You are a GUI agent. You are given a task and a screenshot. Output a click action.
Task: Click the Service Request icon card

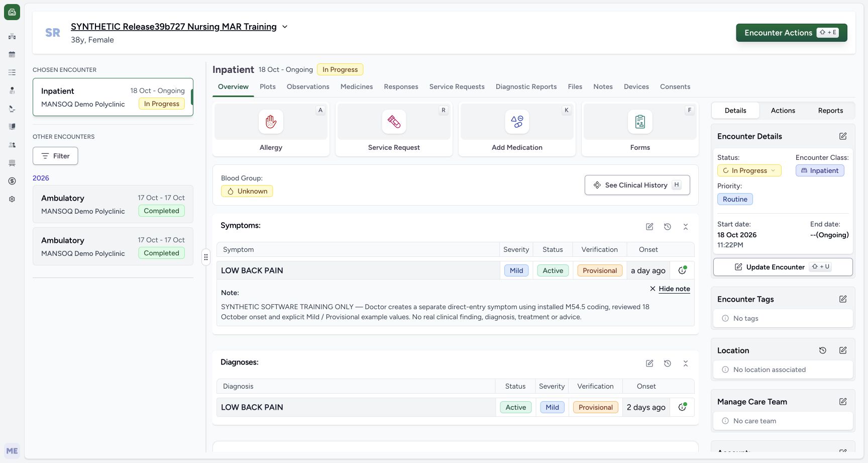pos(394,129)
